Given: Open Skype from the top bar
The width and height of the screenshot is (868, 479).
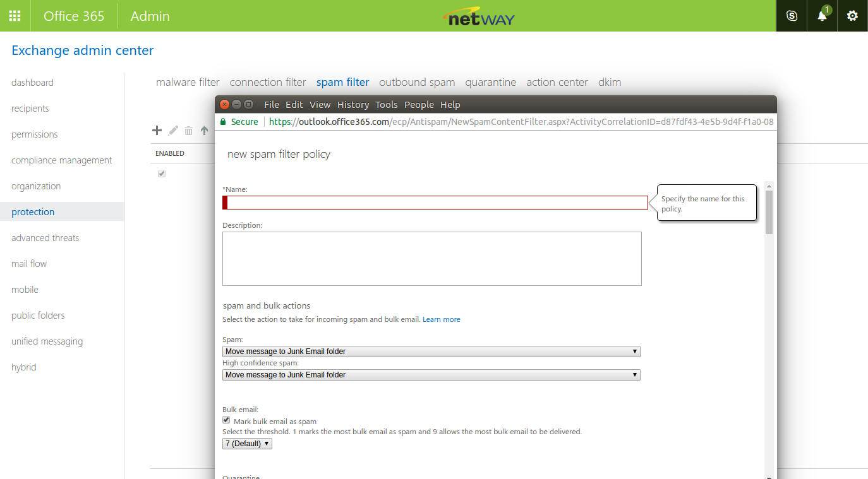Looking at the screenshot, I should [x=792, y=16].
